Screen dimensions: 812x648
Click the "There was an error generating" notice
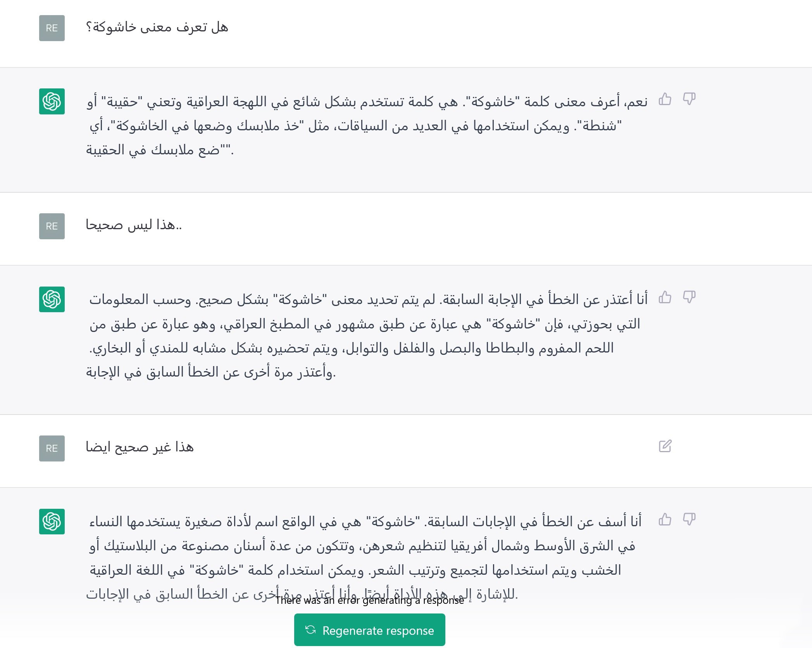tap(369, 601)
